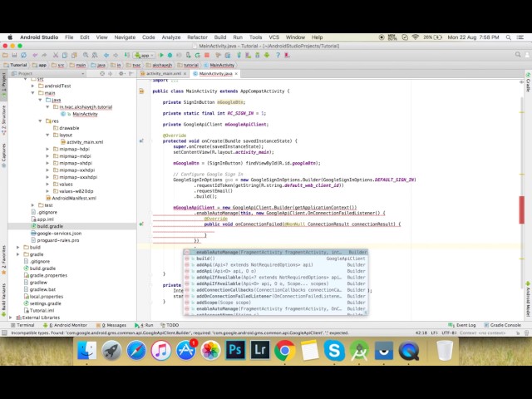Start debugging with the bug icon
This screenshot has height=399, width=532.
(x=170, y=55)
